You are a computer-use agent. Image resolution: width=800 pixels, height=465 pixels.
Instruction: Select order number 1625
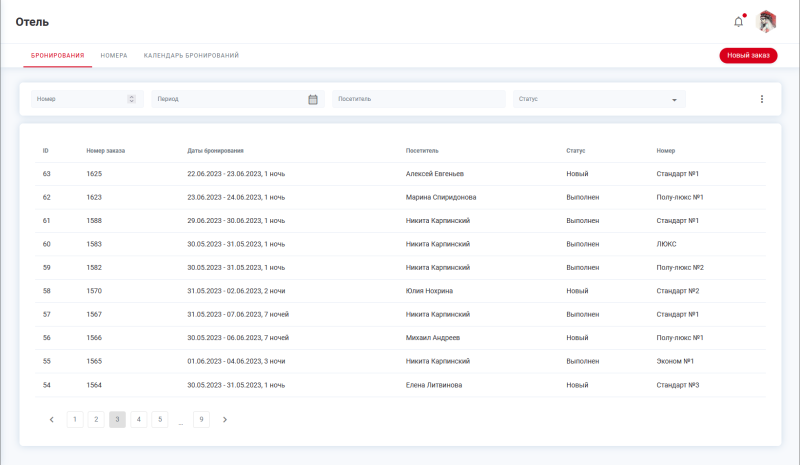(x=94, y=174)
